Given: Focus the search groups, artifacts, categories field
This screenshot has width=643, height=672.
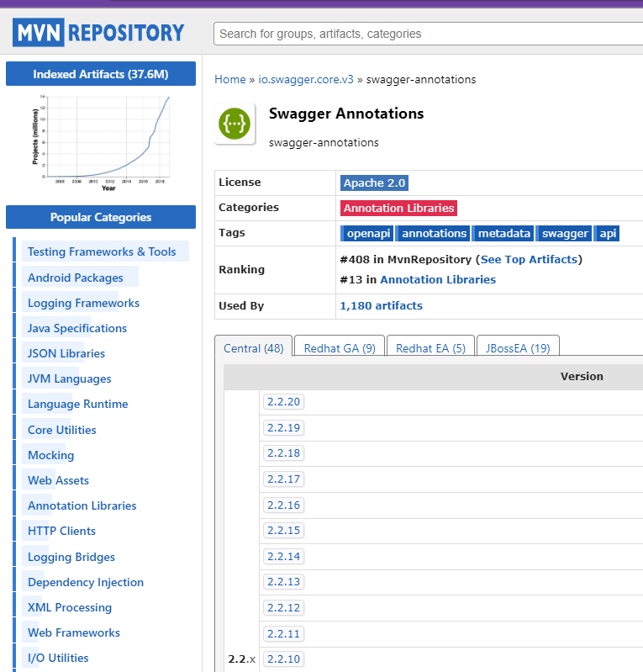Looking at the screenshot, I should coord(429,34).
